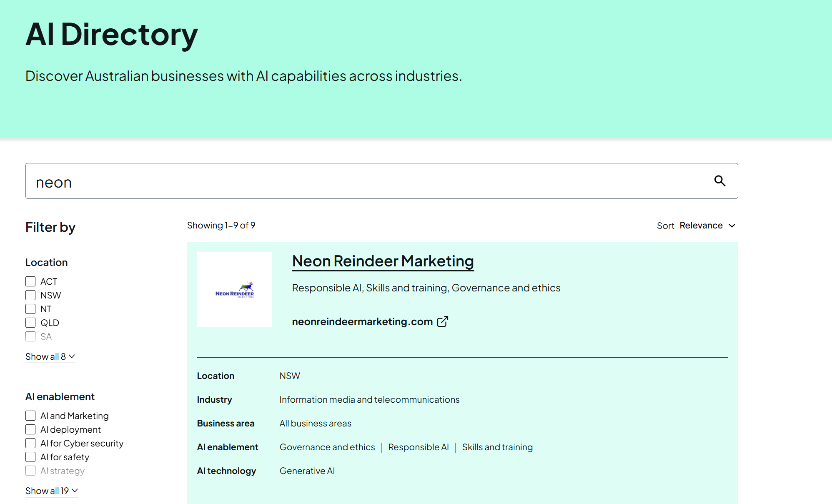Check the AI for safety filter
832x504 pixels.
[x=30, y=457]
